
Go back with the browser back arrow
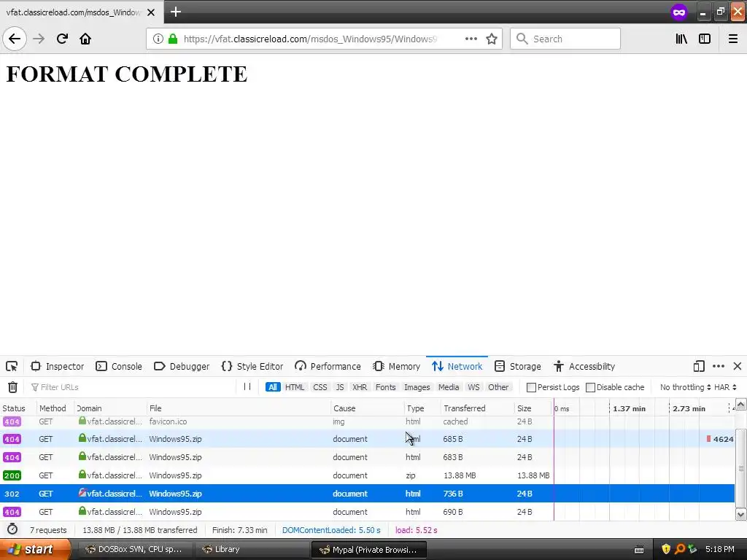pyautogui.click(x=15, y=39)
